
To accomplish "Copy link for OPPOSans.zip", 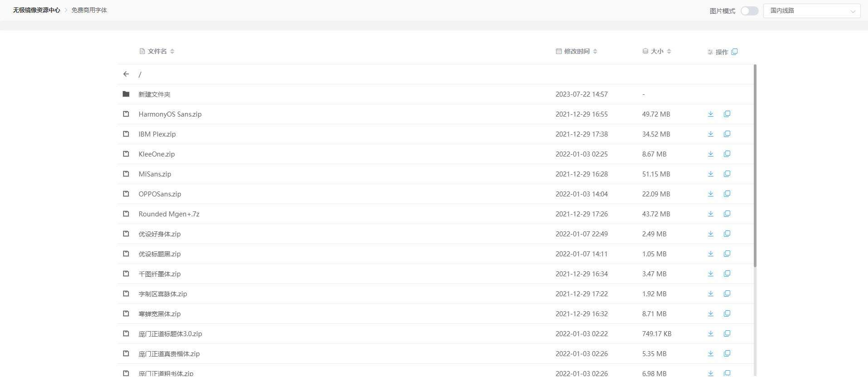I will click(x=727, y=194).
